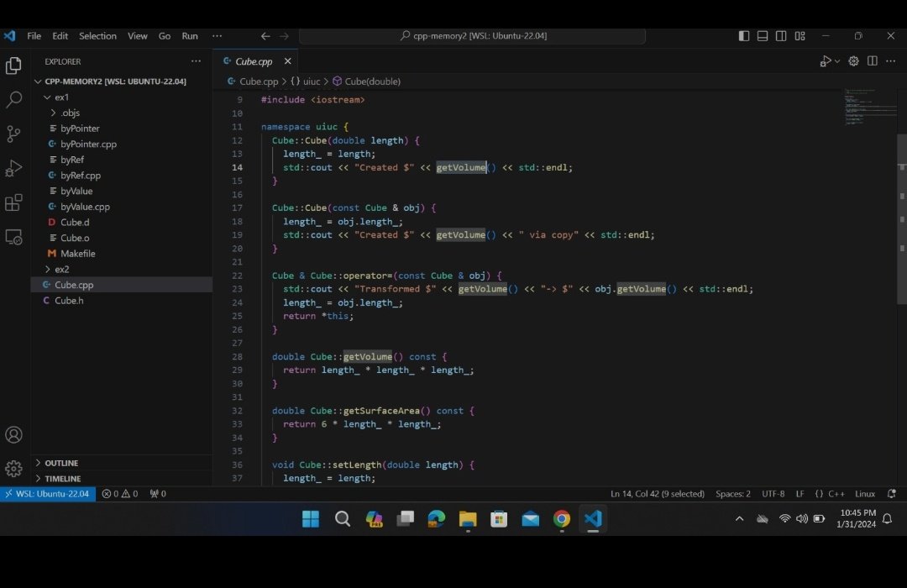Screen dimensions: 907x588
Task: Open the Manage gear in activity bar
Action: pyautogui.click(x=14, y=468)
